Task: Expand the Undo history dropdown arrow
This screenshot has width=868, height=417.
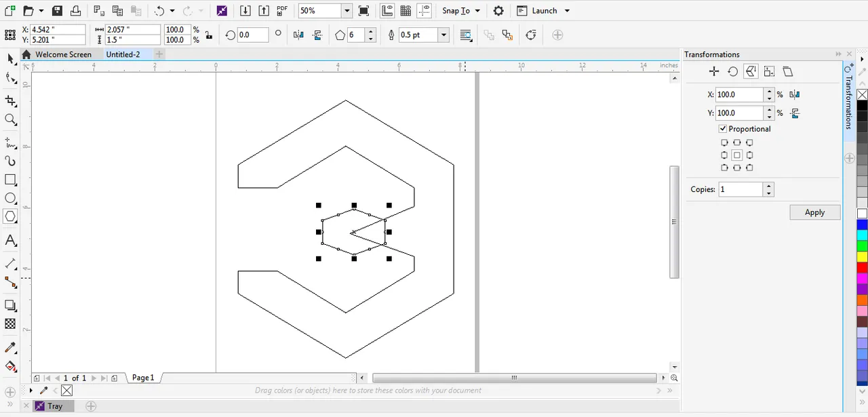Action: tap(172, 11)
